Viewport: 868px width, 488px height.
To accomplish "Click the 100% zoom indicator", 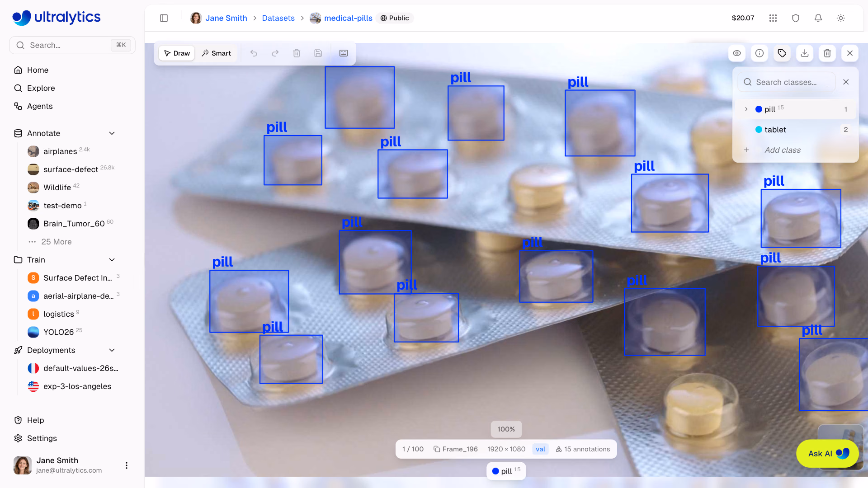I will [506, 429].
